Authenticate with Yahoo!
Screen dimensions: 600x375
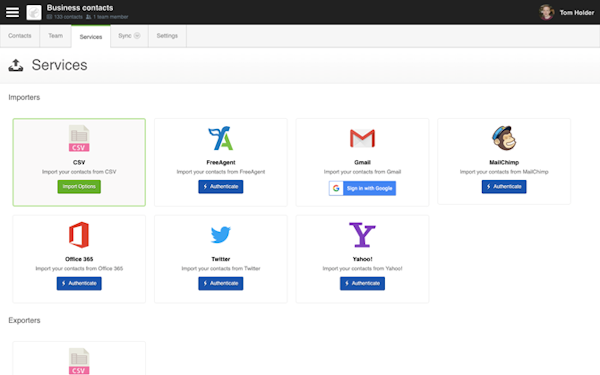tap(362, 284)
